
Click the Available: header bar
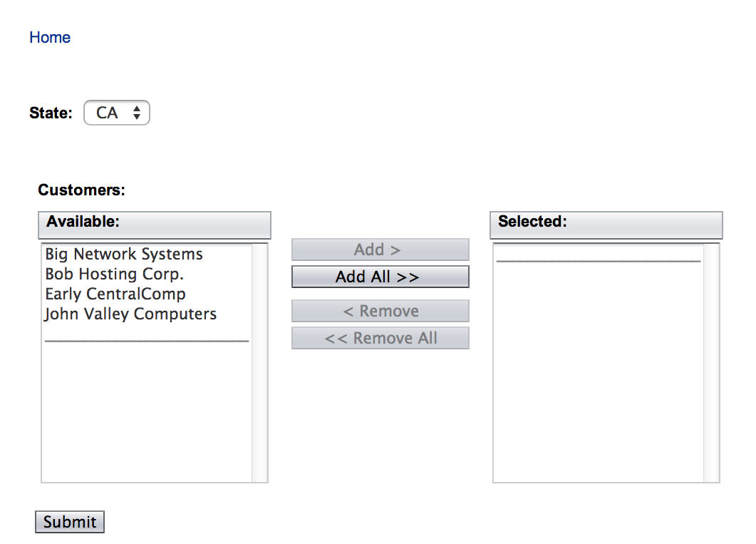pos(155,225)
